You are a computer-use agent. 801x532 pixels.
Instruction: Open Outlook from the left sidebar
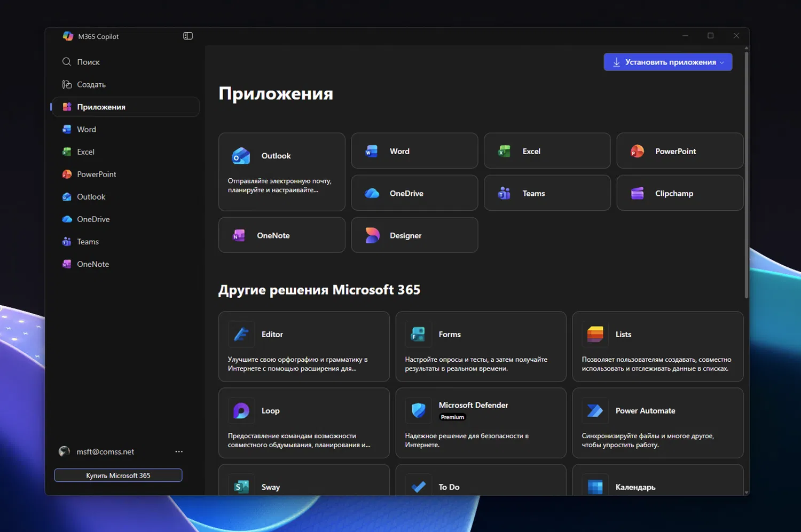[125, 196]
